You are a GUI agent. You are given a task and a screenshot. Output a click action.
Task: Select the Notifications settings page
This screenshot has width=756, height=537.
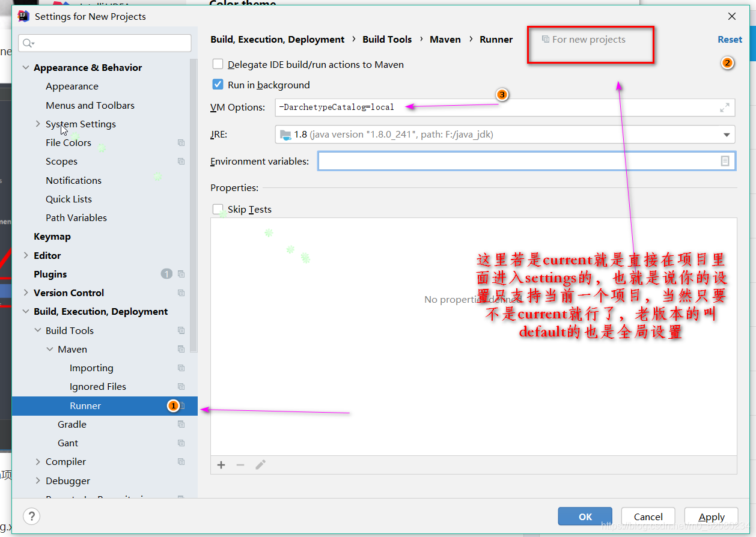click(x=73, y=180)
